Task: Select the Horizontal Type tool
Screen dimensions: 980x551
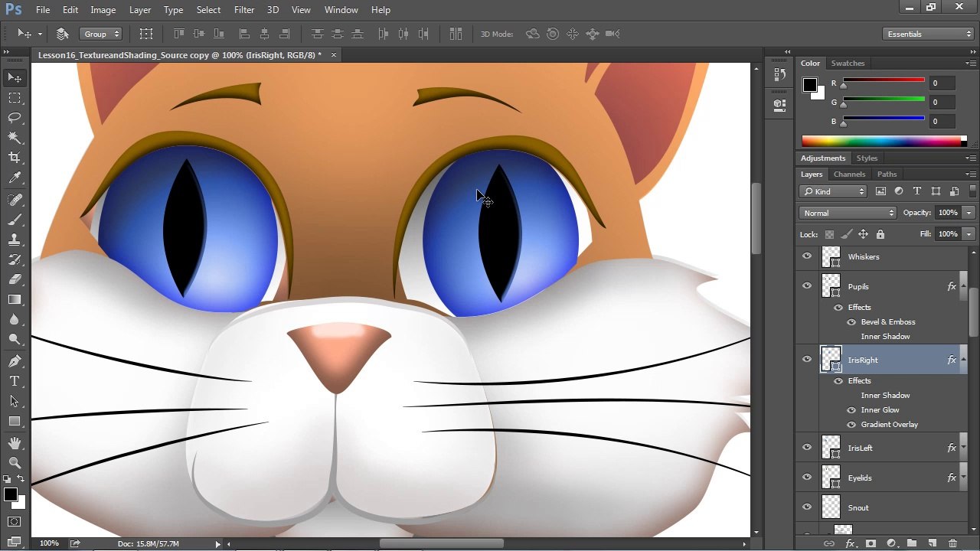Action: point(15,381)
